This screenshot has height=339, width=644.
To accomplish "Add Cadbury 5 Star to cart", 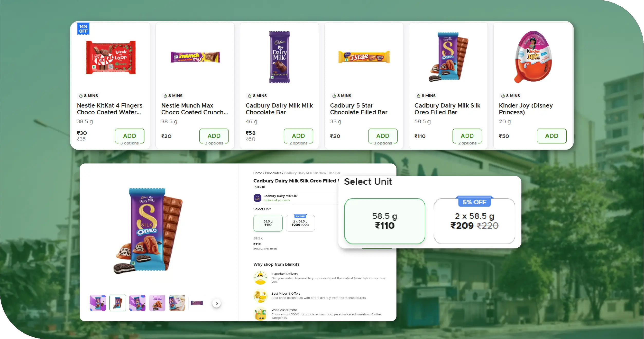I will (383, 136).
